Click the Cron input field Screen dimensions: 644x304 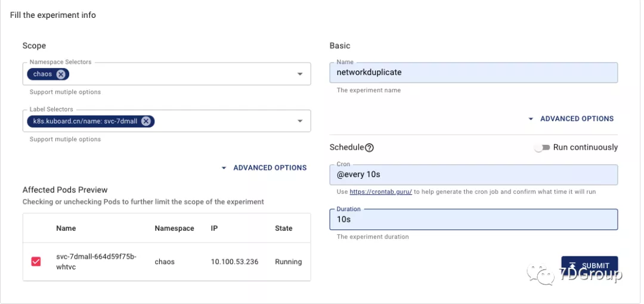473,175
